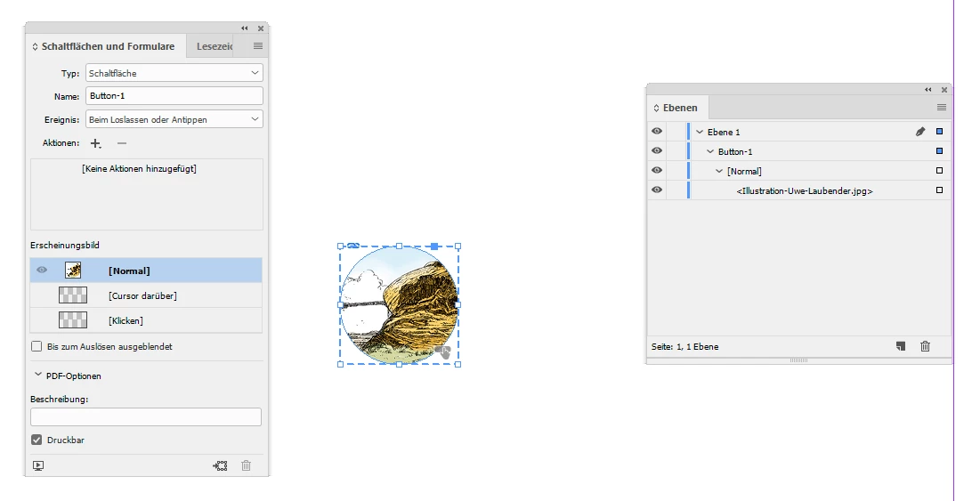Collapse the PDF-Optionen section
This screenshot has height=501, width=980.
pyautogui.click(x=38, y=375)
